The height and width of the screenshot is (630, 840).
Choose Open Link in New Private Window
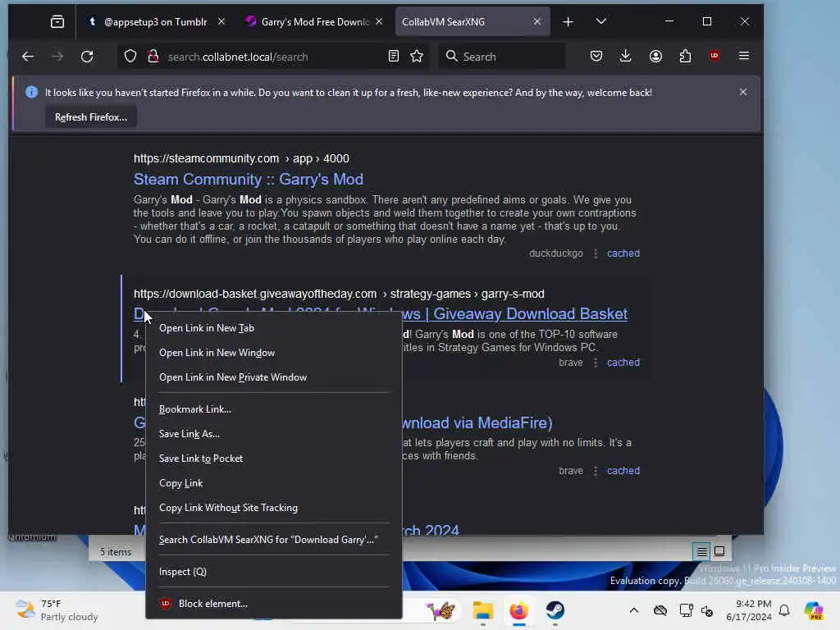click(x=274, y=377)
